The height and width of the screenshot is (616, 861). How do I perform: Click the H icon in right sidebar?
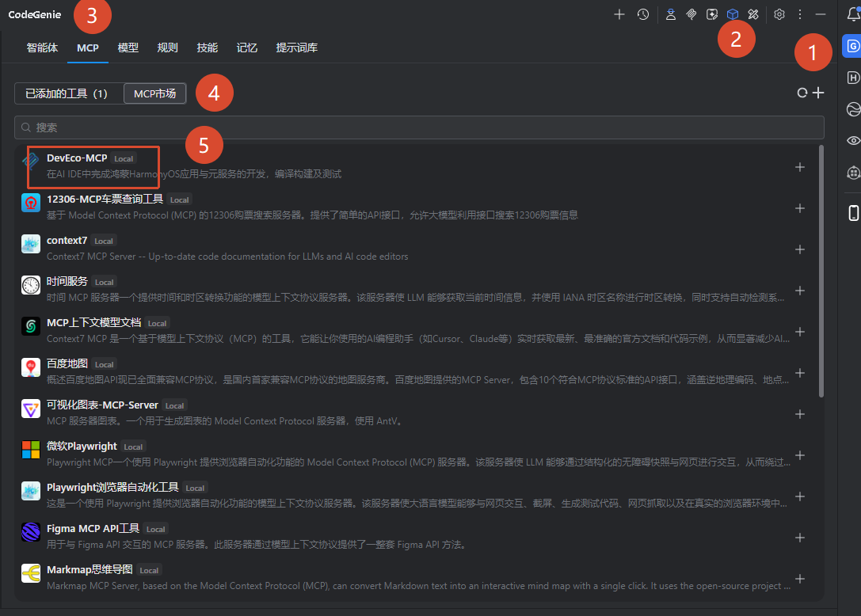[853, 78]
